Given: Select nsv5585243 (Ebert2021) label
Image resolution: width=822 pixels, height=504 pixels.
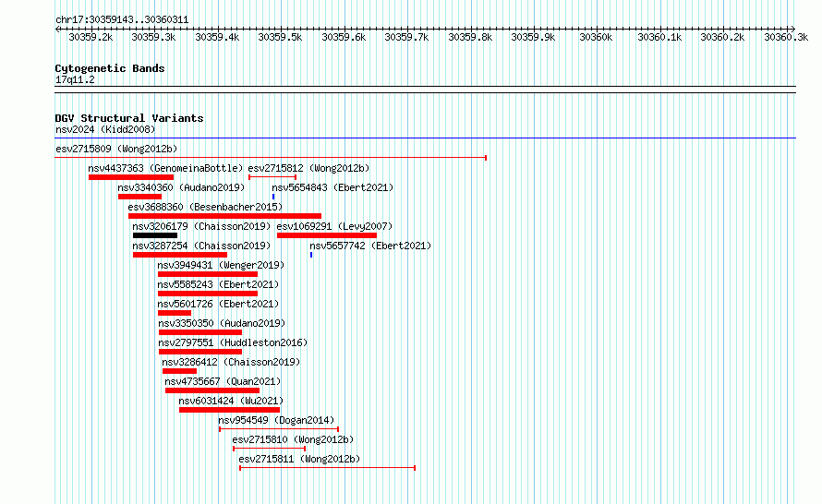Looking at the screenshot, I should (218, 284).
